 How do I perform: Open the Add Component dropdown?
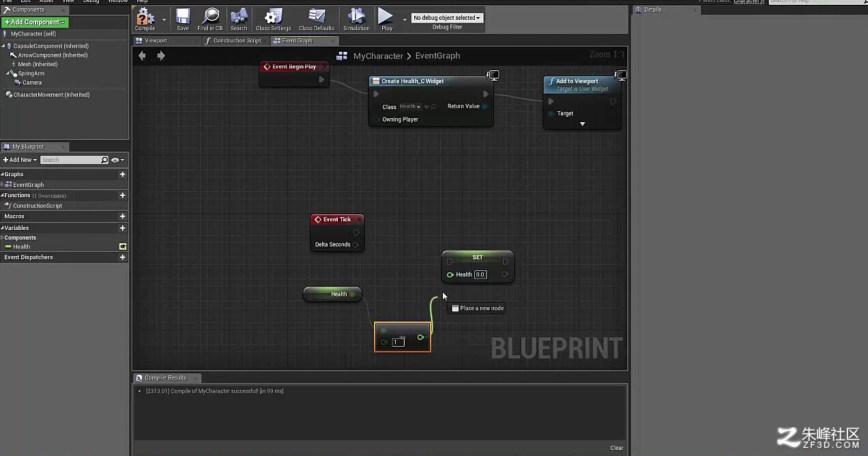(x=35, y=23)
